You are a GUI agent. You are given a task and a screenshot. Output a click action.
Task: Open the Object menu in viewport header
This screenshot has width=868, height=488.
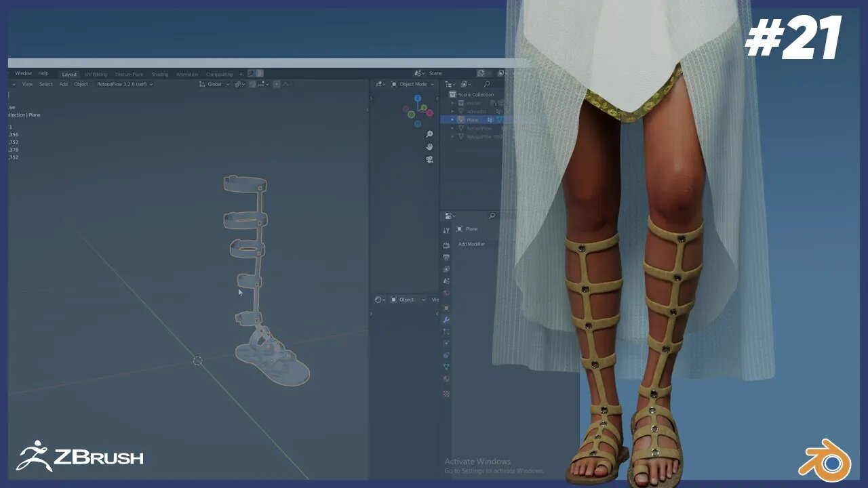(81, 84)
